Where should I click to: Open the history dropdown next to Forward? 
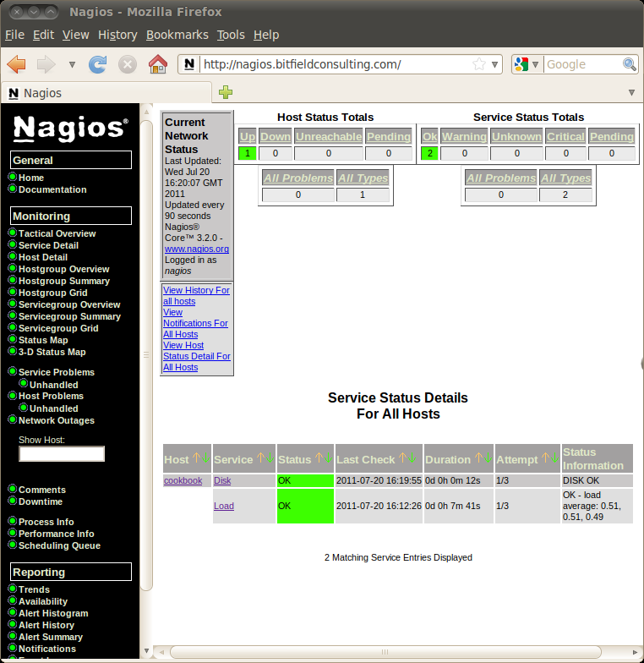click(x=72, y=64)
